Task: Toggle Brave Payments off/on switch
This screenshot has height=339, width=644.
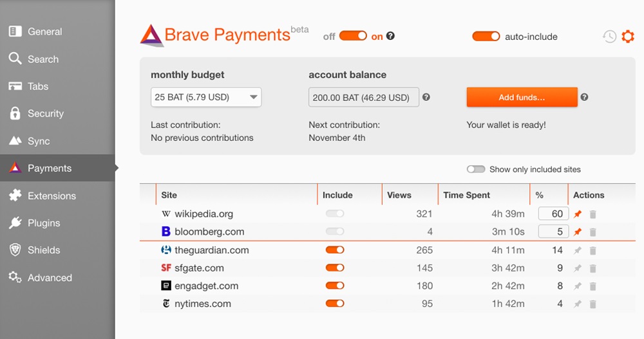Action: 353,36
